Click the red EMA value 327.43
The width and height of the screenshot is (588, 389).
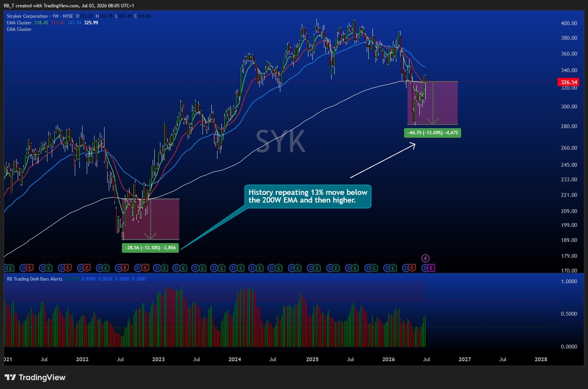click(x=58, y=23)
